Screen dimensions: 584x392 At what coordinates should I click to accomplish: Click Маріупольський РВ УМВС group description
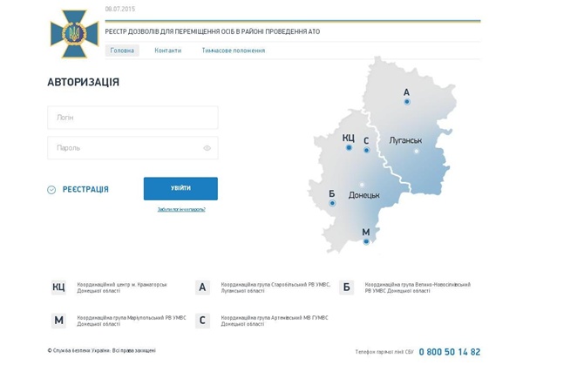[x=132, y=321]
